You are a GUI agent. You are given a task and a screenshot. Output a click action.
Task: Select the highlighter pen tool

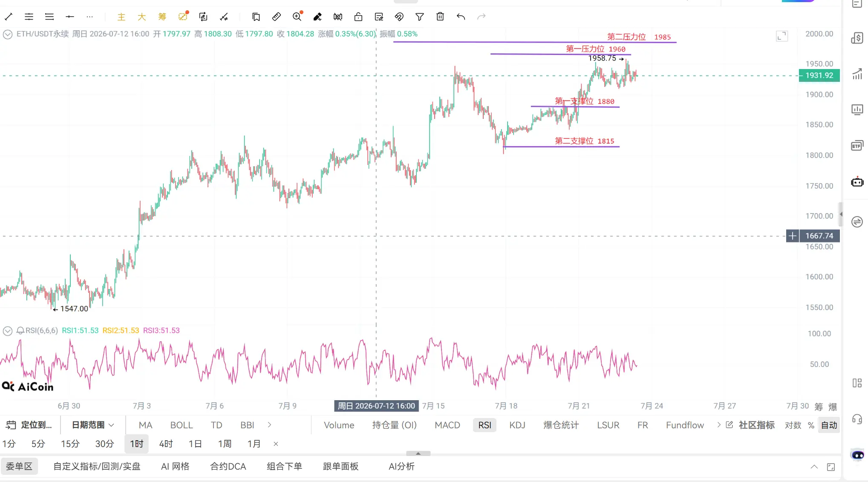click(x=317, y=17)
